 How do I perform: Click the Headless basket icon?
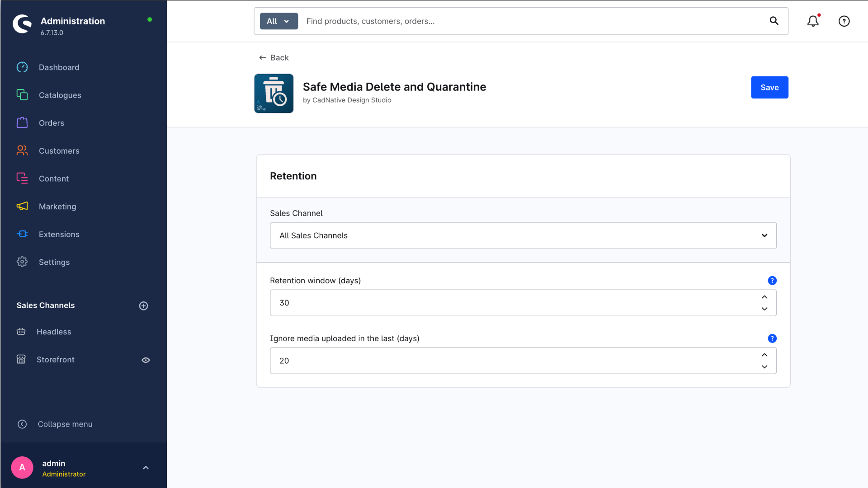21,332
